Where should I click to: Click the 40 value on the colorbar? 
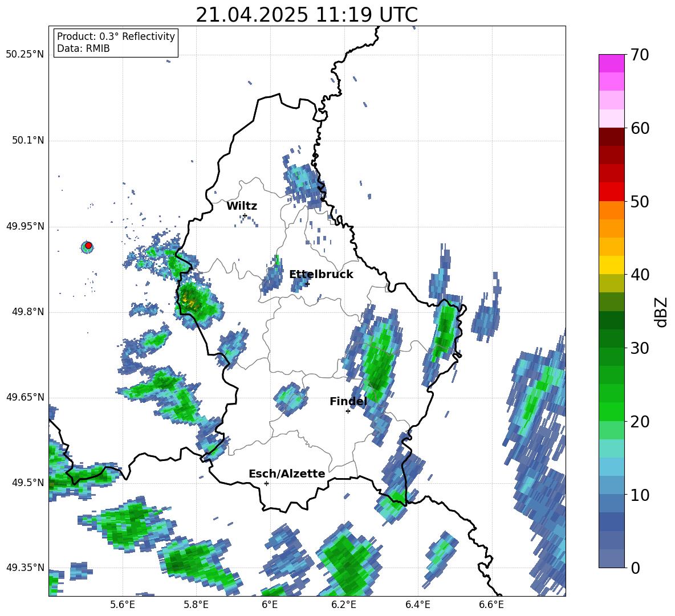(640, 275)
